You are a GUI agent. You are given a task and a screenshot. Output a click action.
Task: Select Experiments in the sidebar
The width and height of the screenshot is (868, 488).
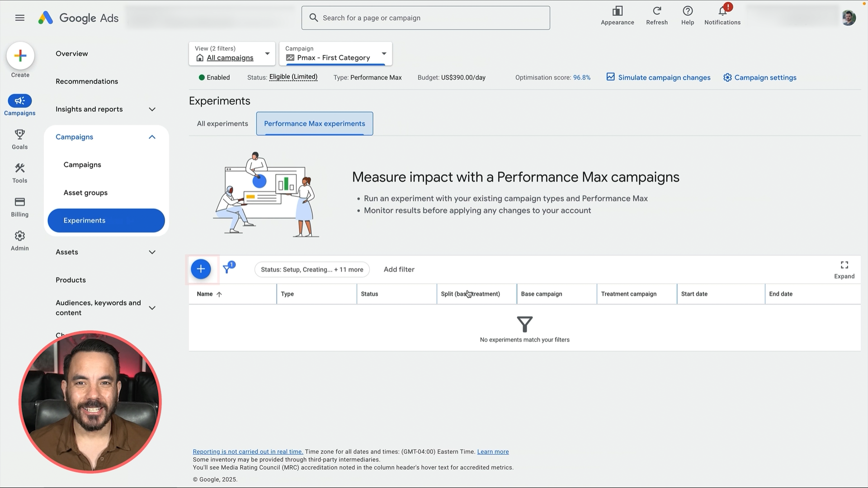coord(106,221)
